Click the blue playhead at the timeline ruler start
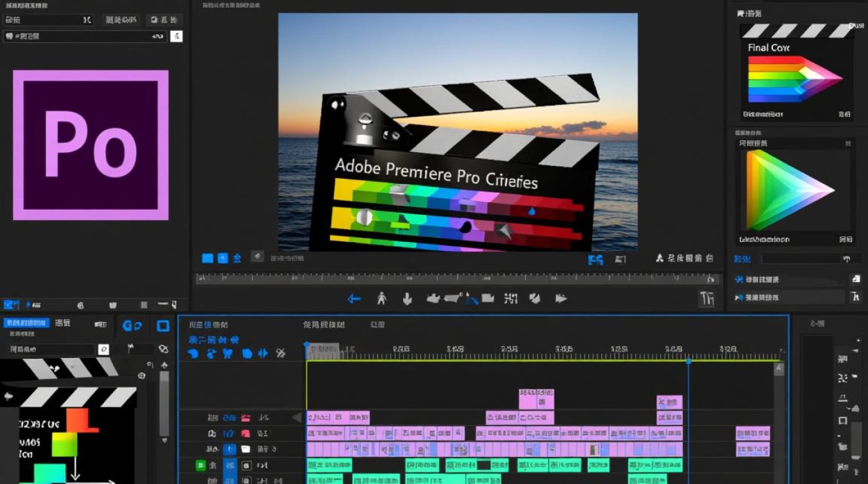Screen dimensions: 868x484 click(307, 347)
